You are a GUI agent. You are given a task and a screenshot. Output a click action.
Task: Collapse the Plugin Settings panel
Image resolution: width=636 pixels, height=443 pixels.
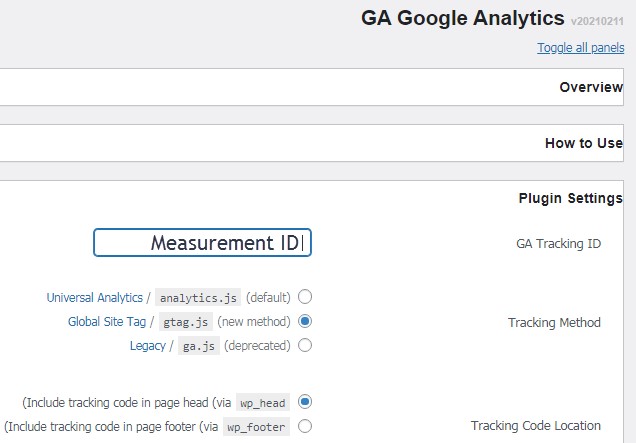coord(570,198)
